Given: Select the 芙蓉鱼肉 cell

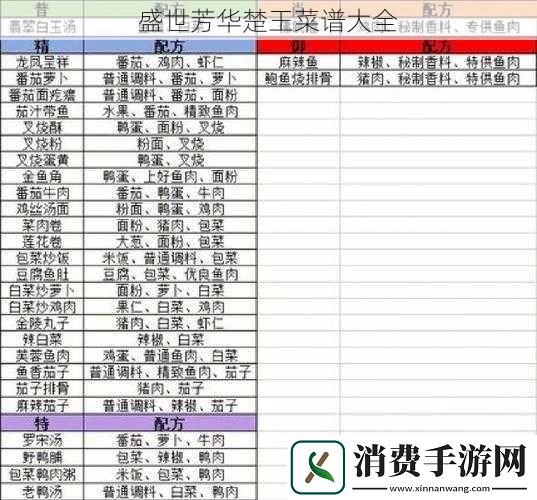Looking at the screenshot, I should (x=42, y=356).
